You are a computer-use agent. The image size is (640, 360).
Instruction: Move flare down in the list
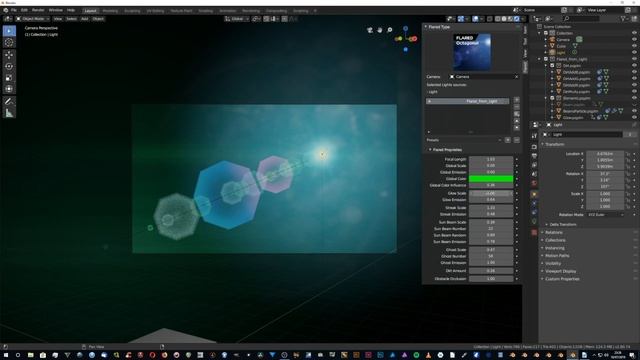[x=517, y=128]
